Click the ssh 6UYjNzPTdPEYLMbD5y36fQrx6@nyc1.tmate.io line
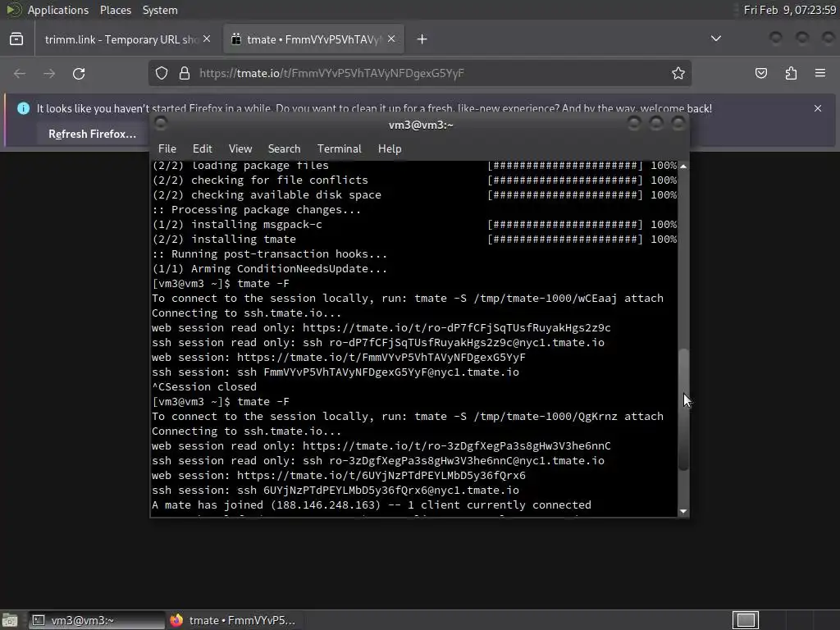The image size is (840, 630). [336, 491]
